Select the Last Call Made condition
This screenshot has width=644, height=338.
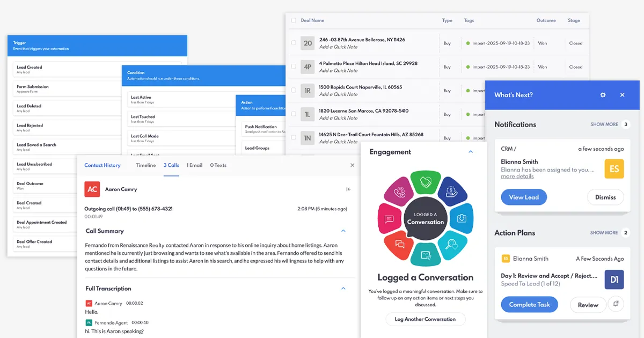181,138
